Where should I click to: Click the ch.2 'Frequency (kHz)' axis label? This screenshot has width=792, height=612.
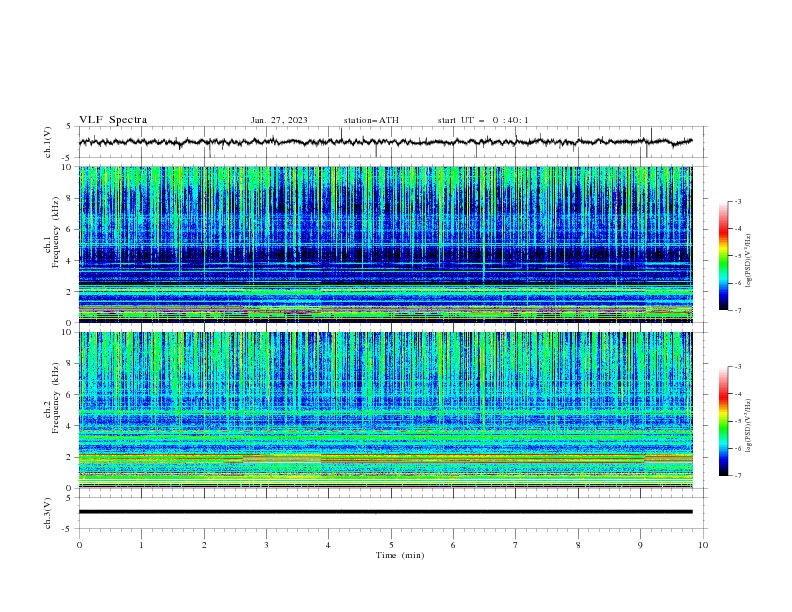[56, 398]
